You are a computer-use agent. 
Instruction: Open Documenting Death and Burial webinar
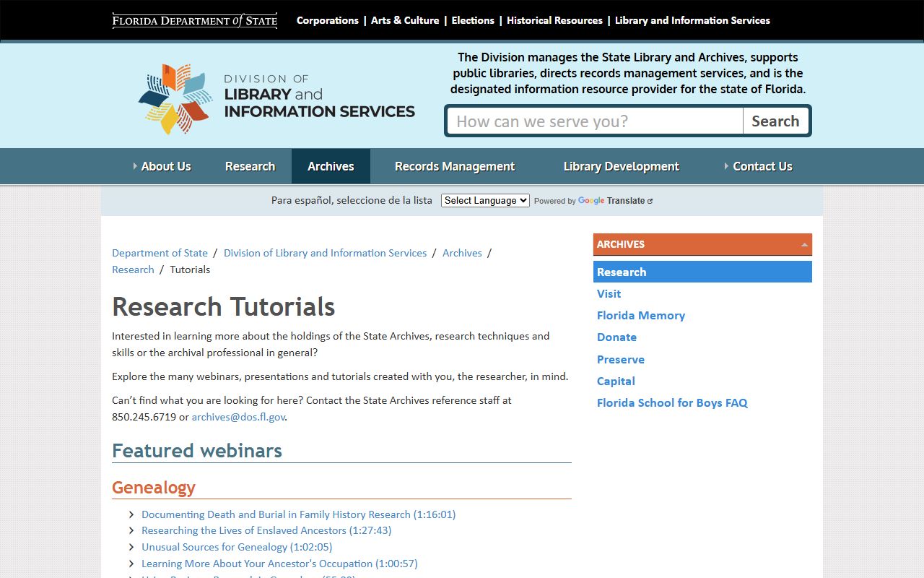(298, 514)
